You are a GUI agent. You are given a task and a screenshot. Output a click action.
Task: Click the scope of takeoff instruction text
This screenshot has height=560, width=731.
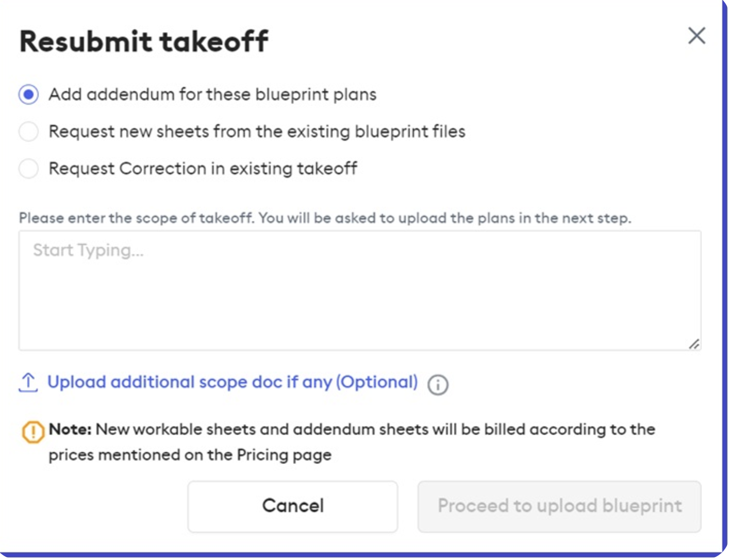[325, 218]
